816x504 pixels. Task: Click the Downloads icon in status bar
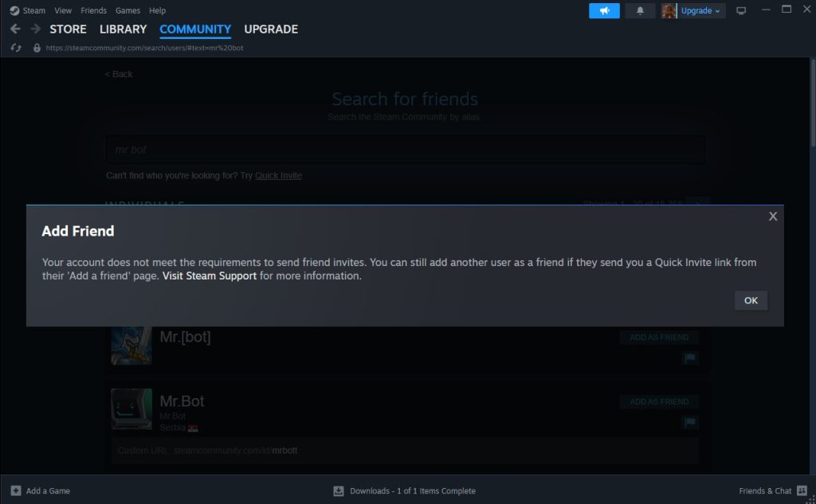[338, 490]
